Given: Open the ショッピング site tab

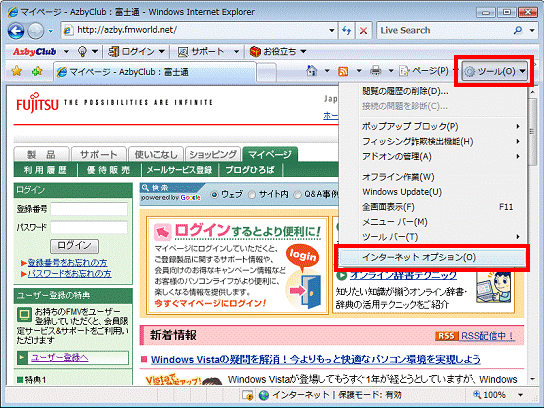Looking at the screenshot, I should 213,154.
